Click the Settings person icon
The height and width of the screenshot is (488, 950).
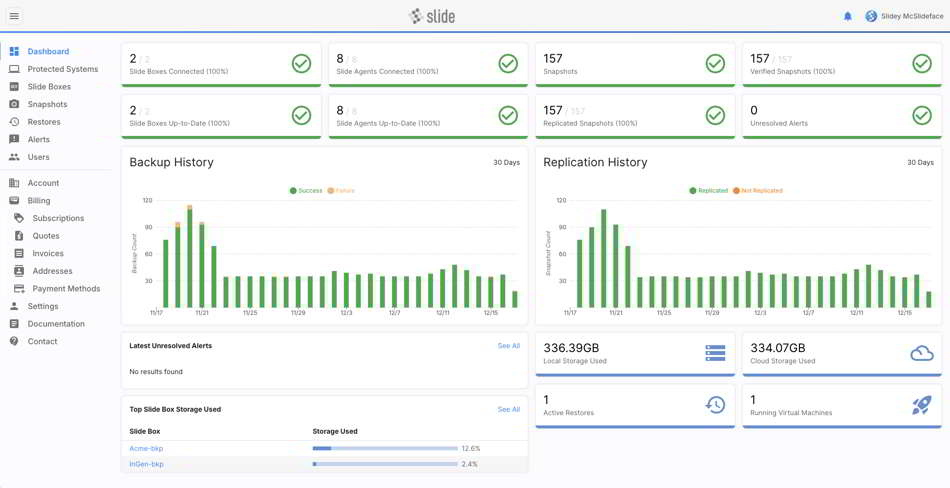(15, 306)
